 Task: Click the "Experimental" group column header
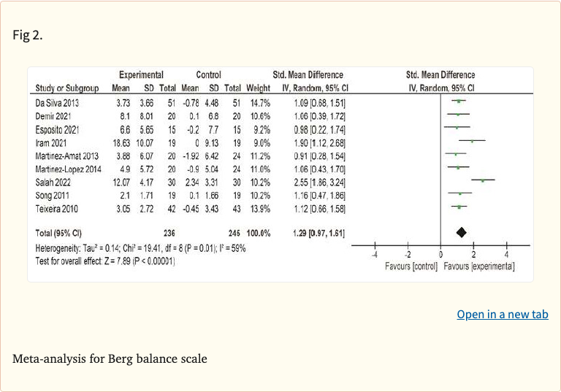(142, 74)
